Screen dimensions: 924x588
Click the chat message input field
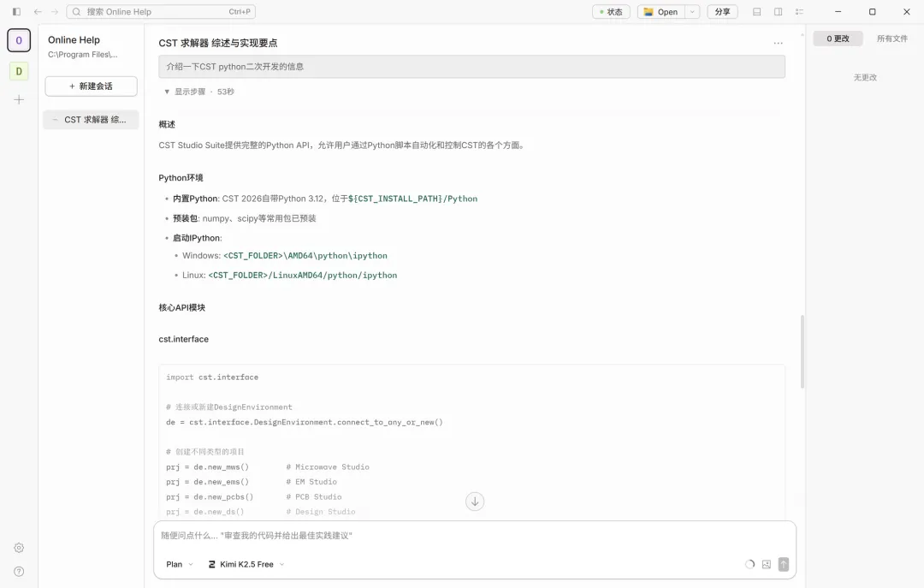475,536
